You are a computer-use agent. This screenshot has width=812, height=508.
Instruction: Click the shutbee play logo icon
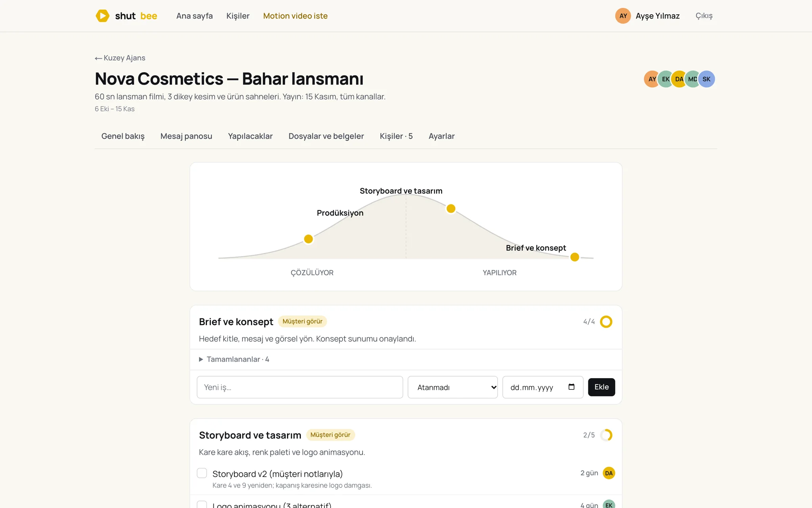click(x=103, y=16)
